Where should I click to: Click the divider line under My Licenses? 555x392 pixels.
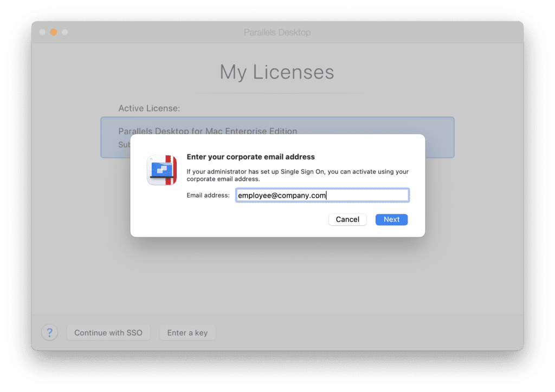[x=277, y=93]
